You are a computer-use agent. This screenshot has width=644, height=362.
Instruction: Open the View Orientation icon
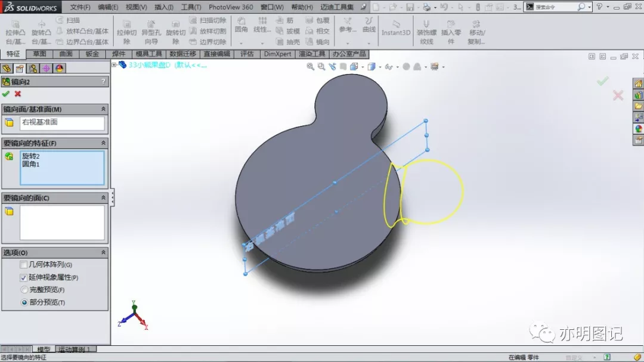[354, 67]
